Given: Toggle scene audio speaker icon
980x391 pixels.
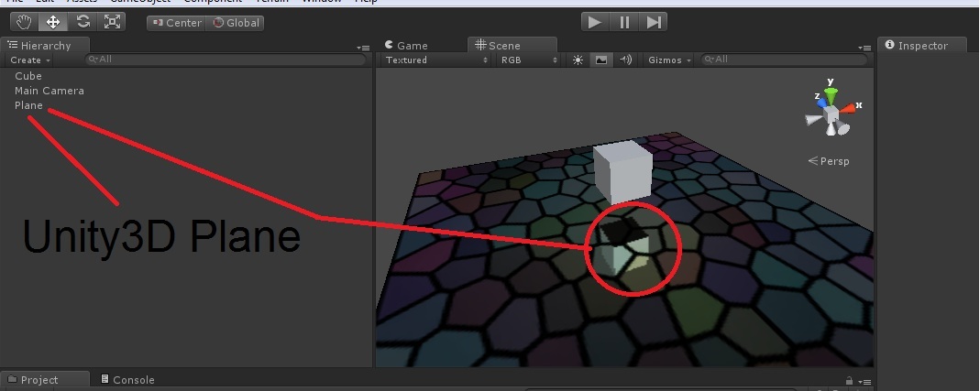Looking at the screenshot, I should pos(625,60).
